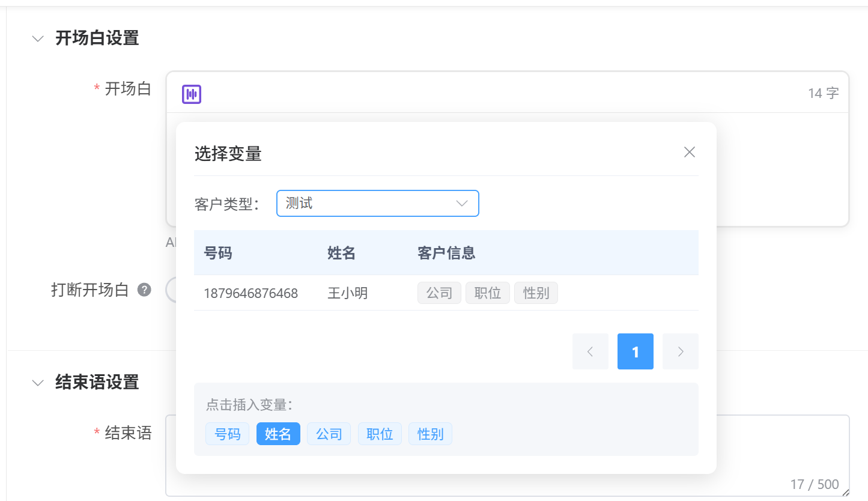868x501 pixels.
Task: Open the 客户类型 dropdown
Action: pyautogui.click(x=377, y=204)
